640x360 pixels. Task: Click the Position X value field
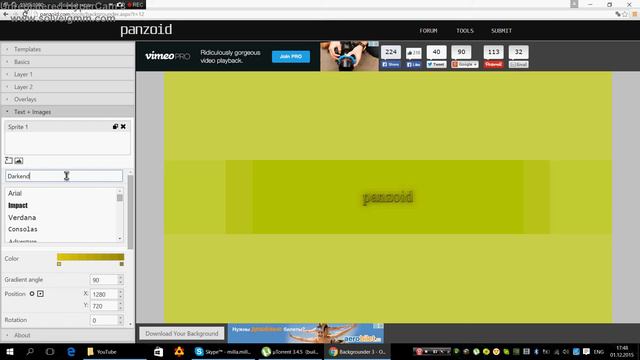104,294
